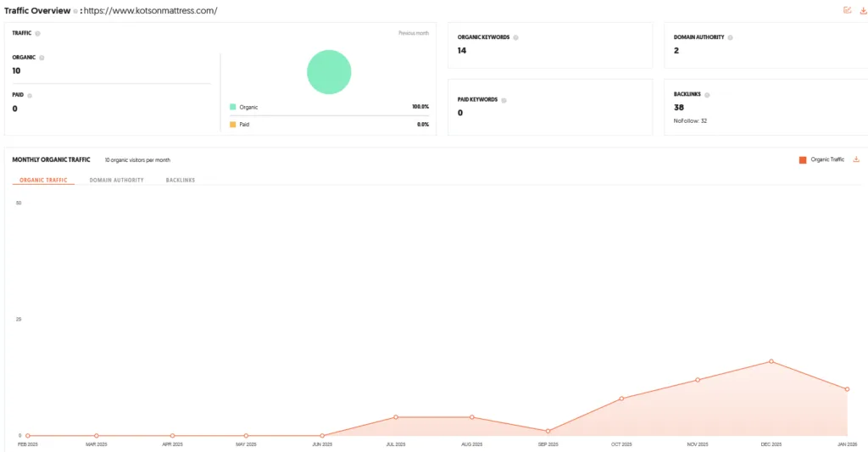Select the ORGANIC TRAFFIC tab

click(43, 180)
